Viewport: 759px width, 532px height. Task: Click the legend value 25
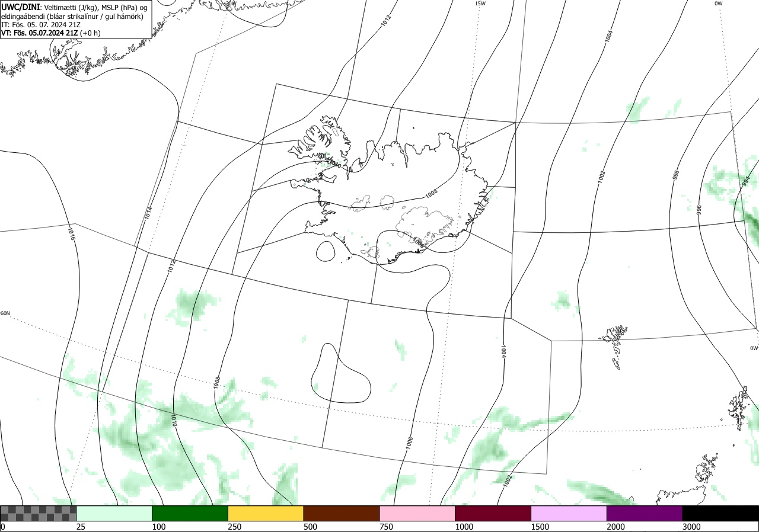tap(81, 527)
